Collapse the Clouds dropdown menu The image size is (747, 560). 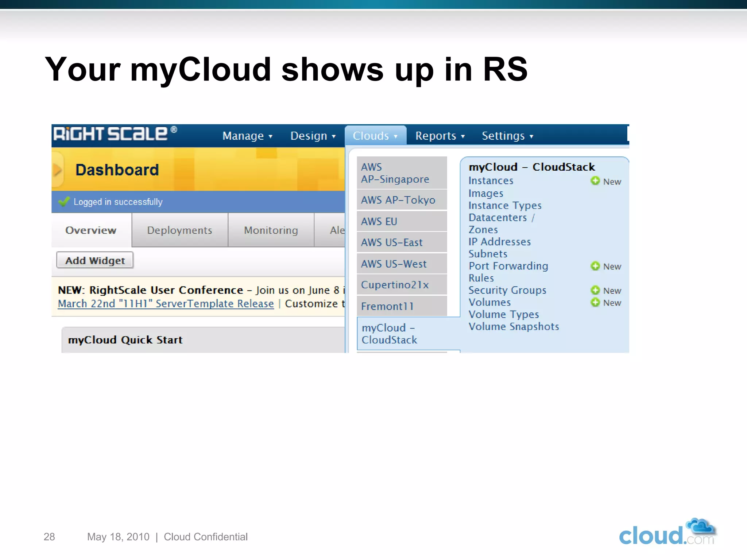375,136
